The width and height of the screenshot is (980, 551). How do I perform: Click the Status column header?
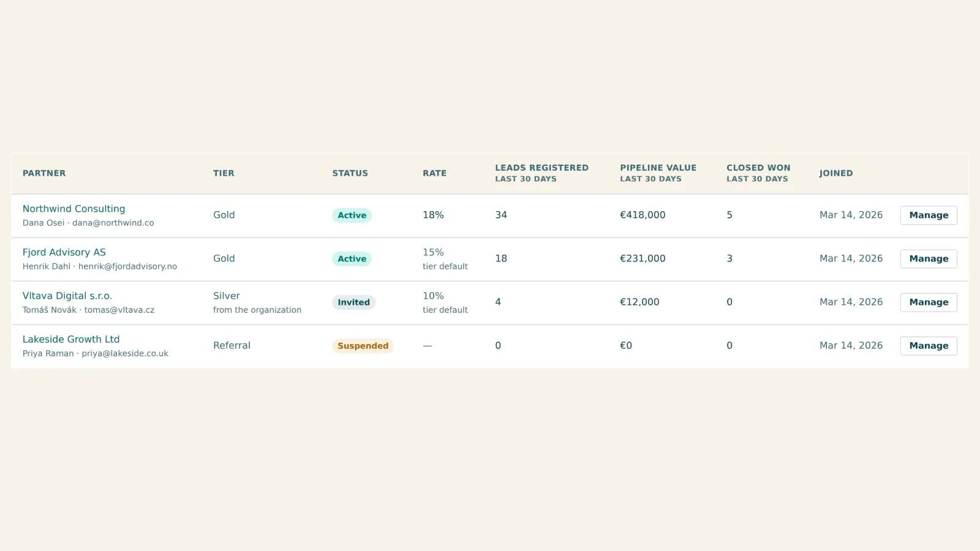(x=350, y=173)
